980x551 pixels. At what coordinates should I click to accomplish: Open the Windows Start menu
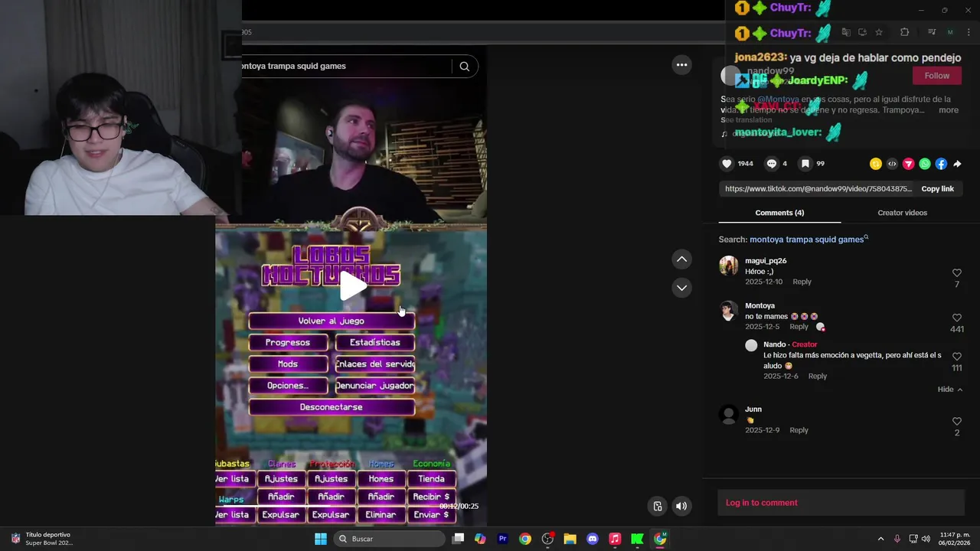[x=321, y=539]
